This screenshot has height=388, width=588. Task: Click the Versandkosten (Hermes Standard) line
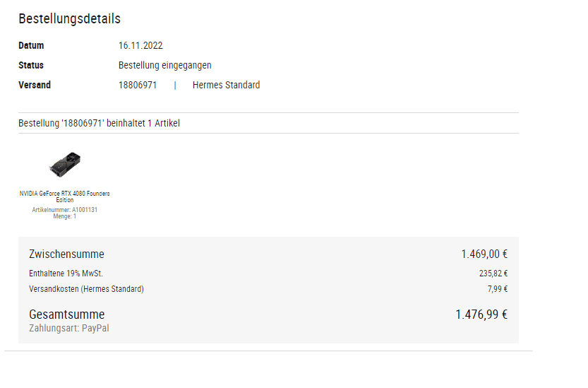(x=86, y=289)
